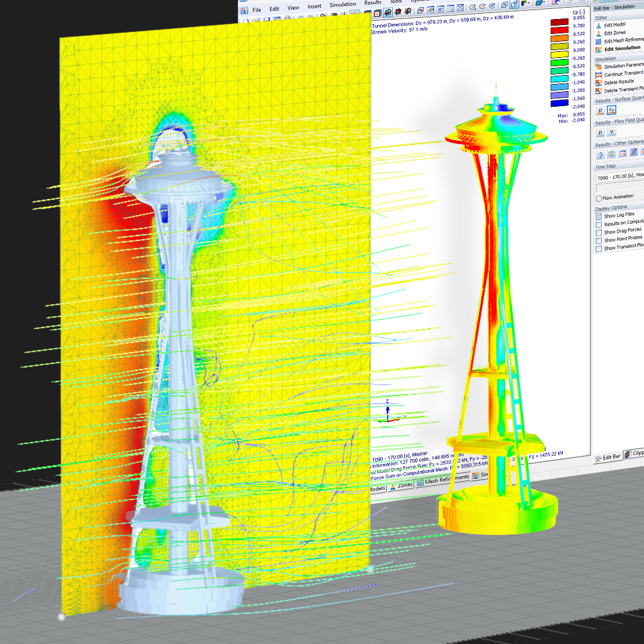Click the Delete Results label
The image size is (644, 644).
click(x=619, y=82)
